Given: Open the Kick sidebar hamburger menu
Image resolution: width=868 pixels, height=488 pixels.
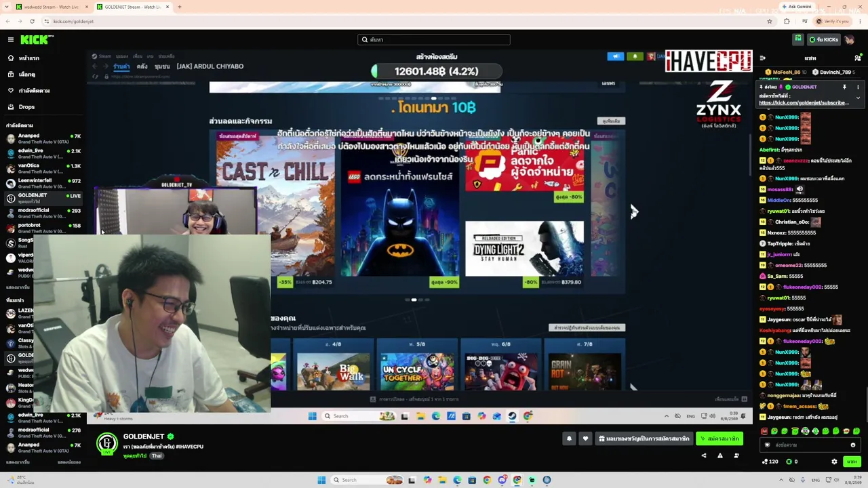Looking at the screenshot, I should (11, 40).
